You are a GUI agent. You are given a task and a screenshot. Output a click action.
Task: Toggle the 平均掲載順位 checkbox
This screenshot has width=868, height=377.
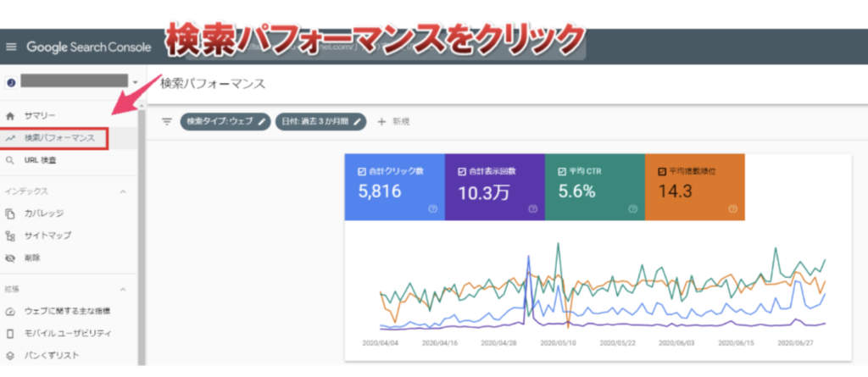tap(661, 172)
